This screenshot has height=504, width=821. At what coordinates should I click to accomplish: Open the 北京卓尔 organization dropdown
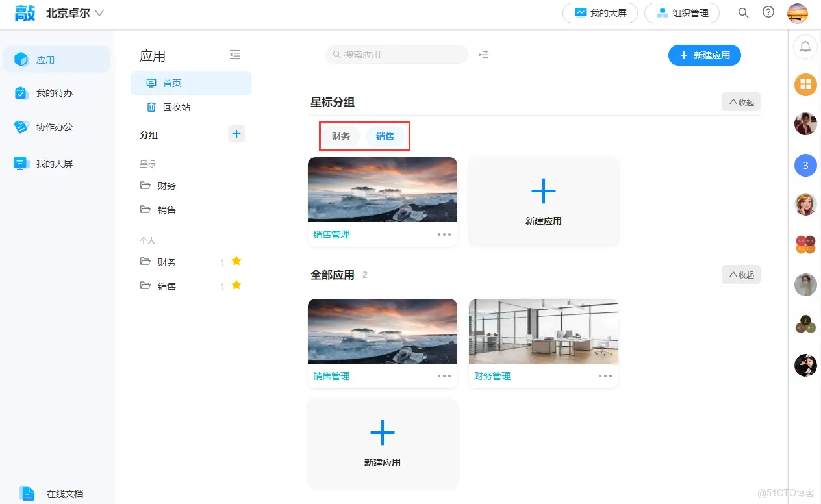tap(75, 13)
